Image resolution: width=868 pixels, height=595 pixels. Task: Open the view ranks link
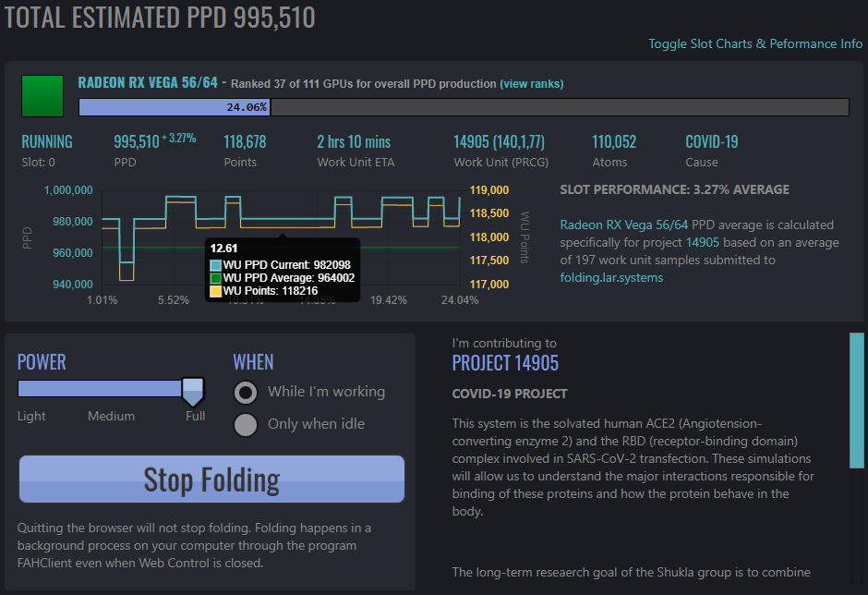point(532,84)
